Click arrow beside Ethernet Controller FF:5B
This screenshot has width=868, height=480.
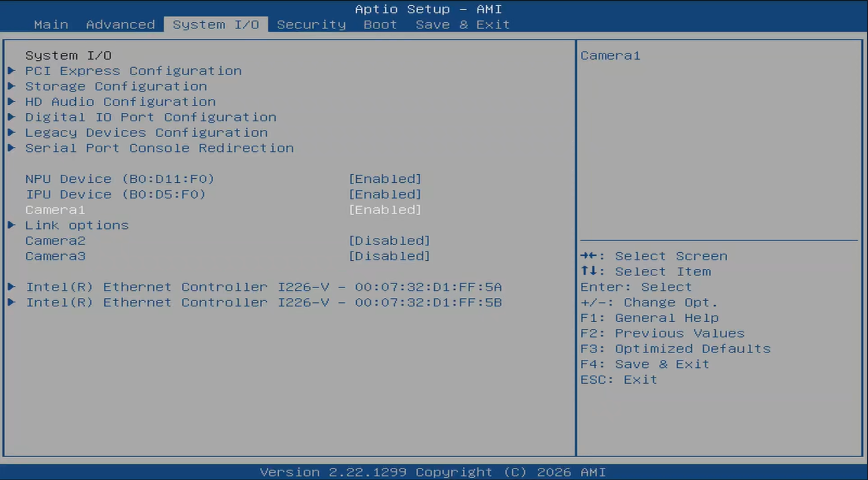coord(11,302)
